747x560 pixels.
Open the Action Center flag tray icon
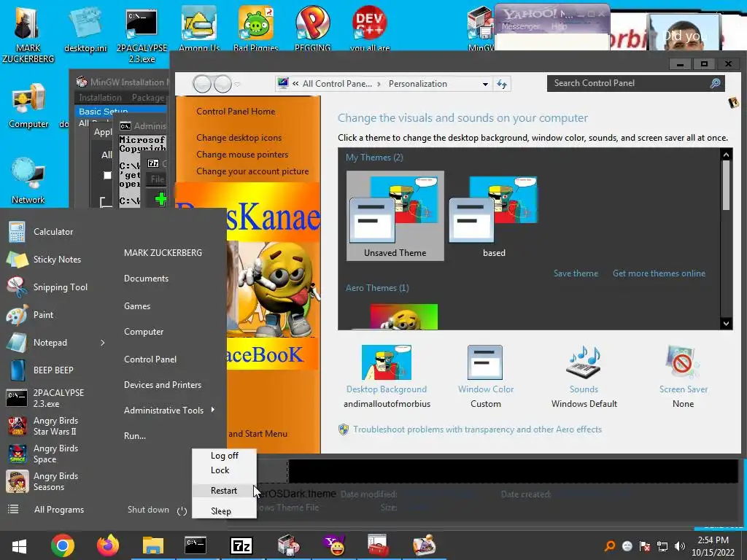tap(645, 546)
